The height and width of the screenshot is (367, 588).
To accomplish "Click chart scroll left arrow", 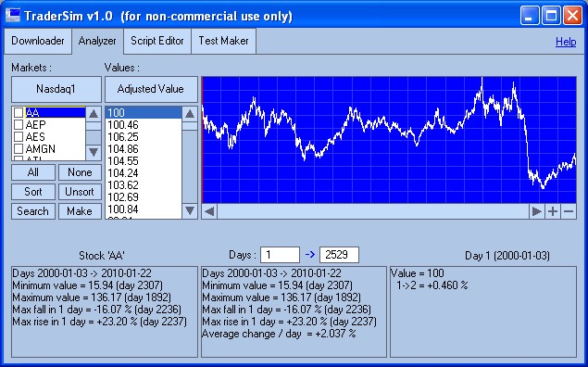I will click(209, 211).
